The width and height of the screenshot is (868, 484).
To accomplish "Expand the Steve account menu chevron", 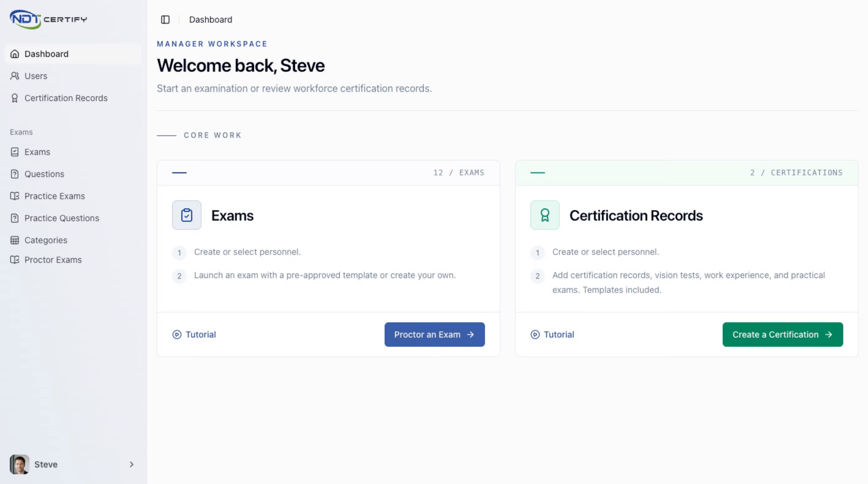I will click(131, 464).
